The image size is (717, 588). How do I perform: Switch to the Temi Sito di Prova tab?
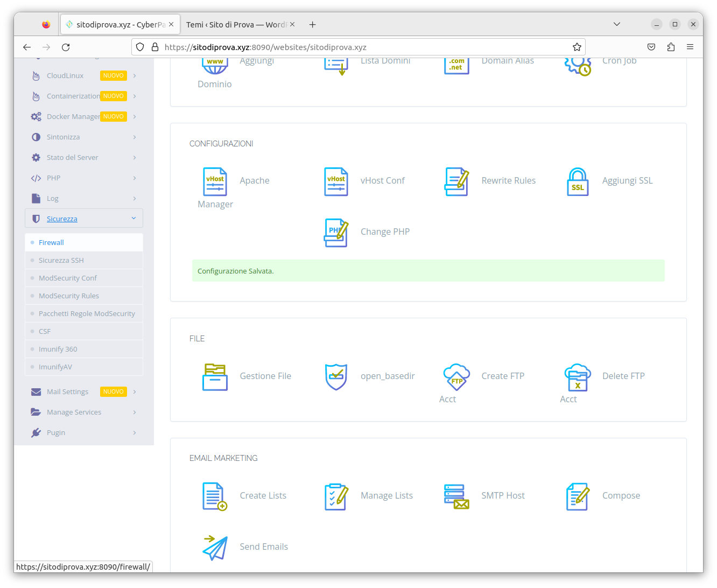(237, 25)
